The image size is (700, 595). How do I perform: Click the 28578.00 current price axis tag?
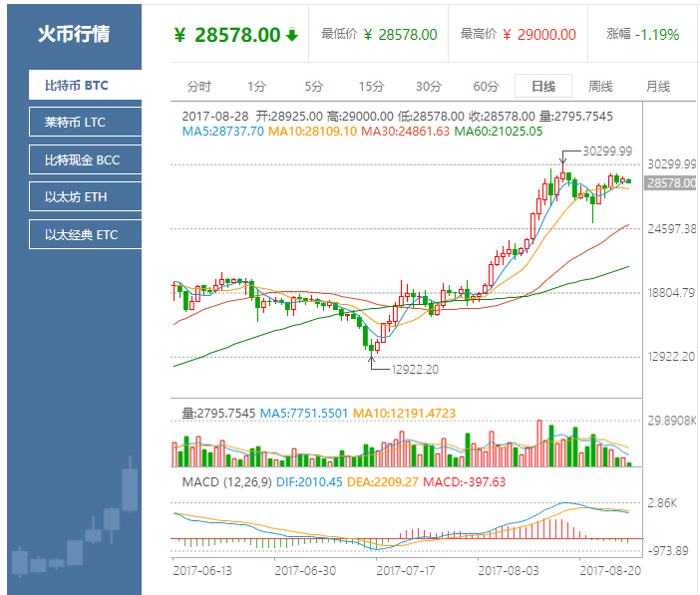(x=670, y=183)
